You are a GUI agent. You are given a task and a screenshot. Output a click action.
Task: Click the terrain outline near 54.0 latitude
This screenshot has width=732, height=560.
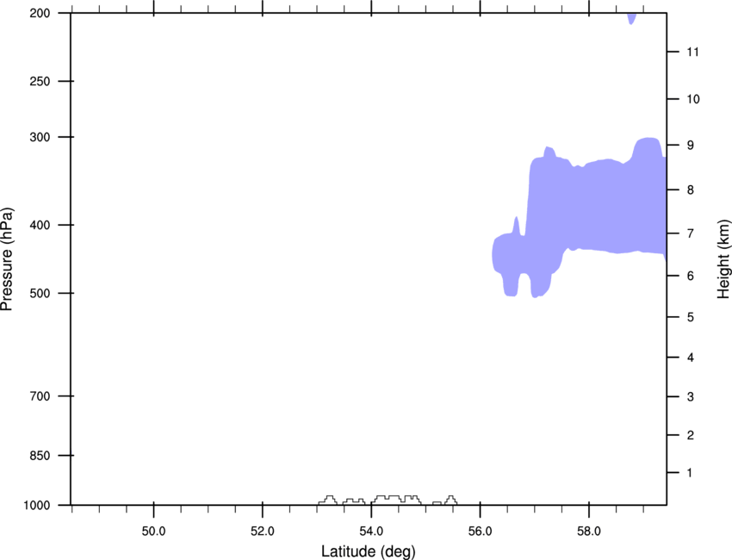click(x=388, y=500)
